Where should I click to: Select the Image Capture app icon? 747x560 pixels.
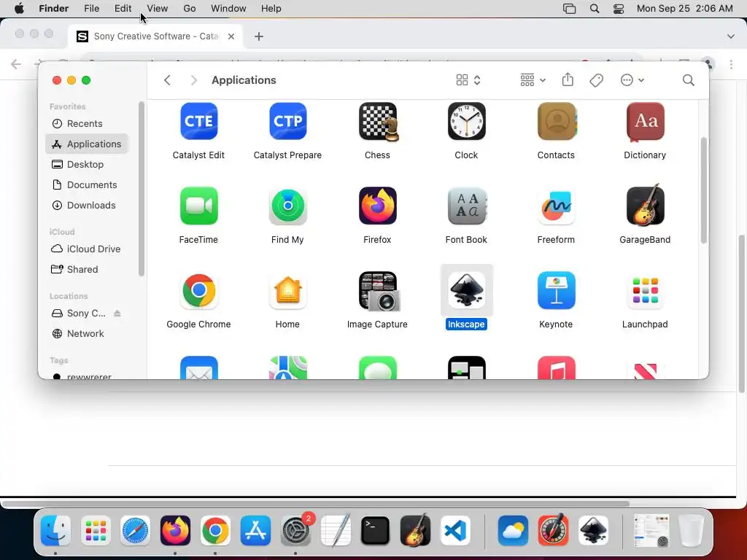[x=379, y=291]
